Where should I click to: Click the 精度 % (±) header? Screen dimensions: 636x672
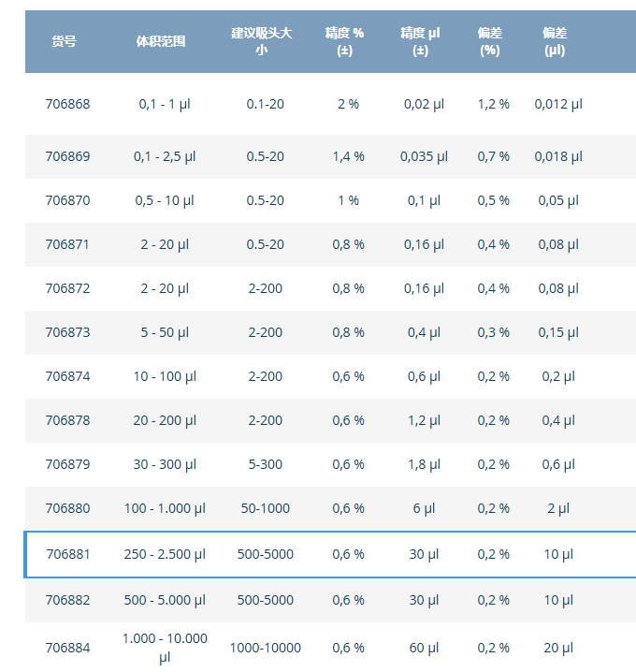click(344, 41)
